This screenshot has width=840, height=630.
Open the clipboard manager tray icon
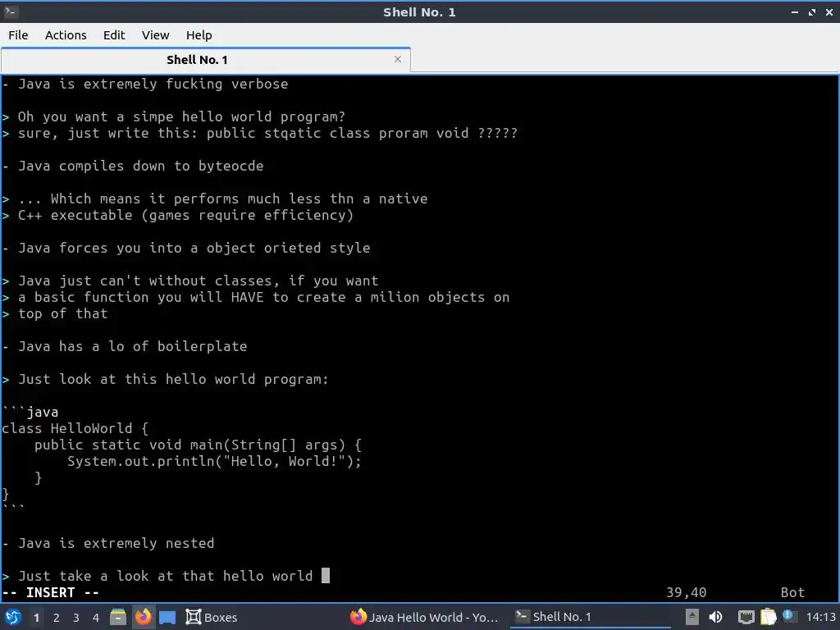(x=768, y=617)
